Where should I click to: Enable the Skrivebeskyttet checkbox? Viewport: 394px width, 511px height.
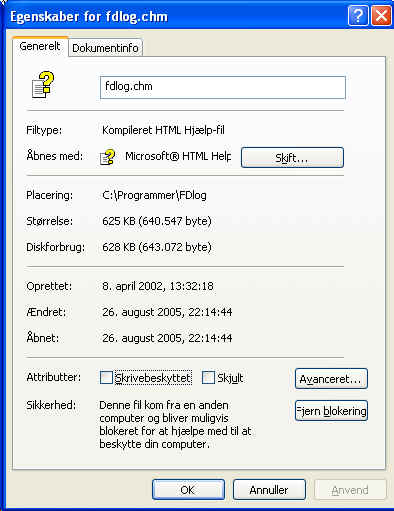pos(106,378)
